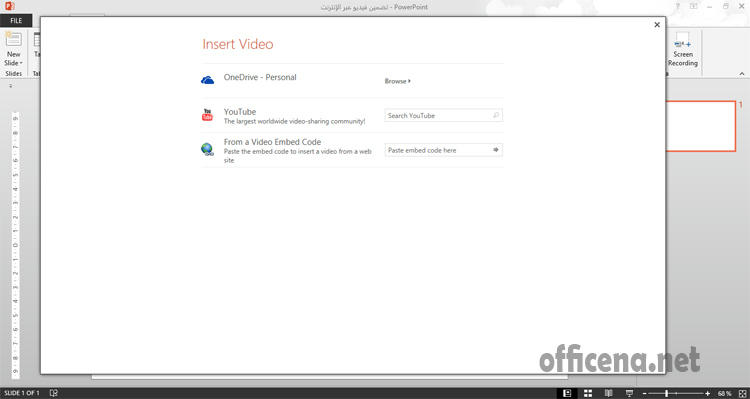Open the FILE tab in PowerPoint

[x=16, y=21]
